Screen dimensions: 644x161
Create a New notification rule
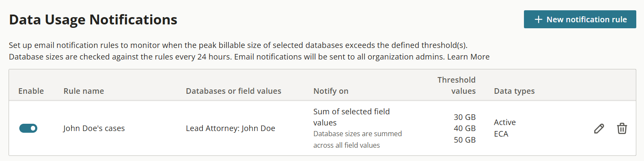580,20
